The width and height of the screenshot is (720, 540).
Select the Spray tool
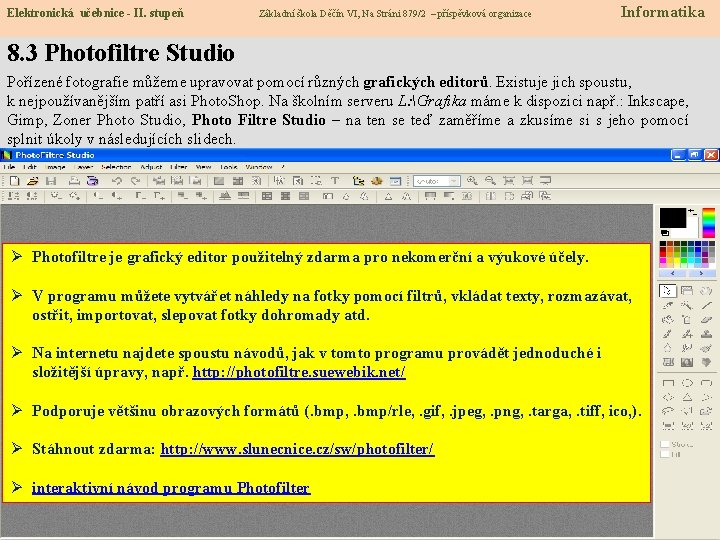[687, 320]
